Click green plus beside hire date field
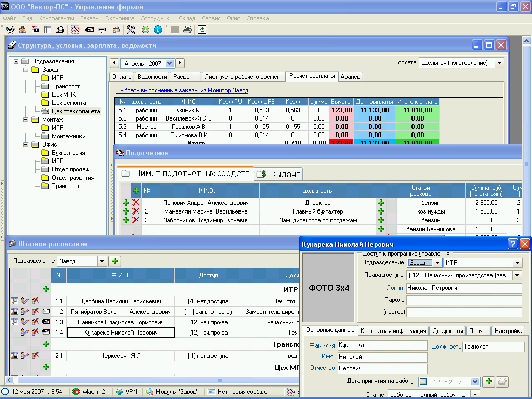Viewport: 532px width, 399px height. click(x=488, y=382)
